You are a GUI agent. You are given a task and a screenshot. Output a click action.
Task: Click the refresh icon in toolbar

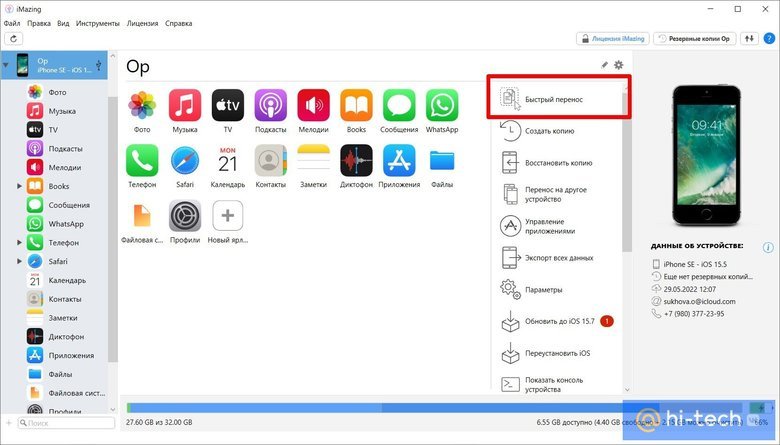13,38
